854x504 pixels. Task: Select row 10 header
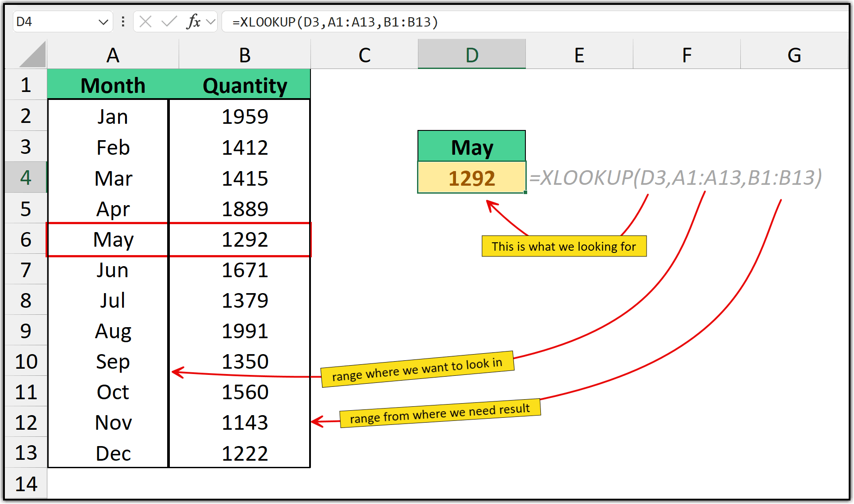(x=26, y=361)
